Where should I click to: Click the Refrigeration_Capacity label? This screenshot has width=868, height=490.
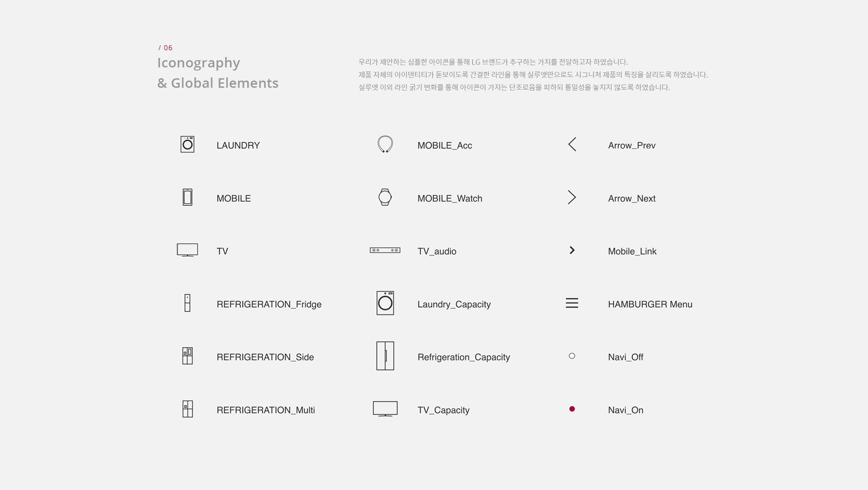coord(464,357)
